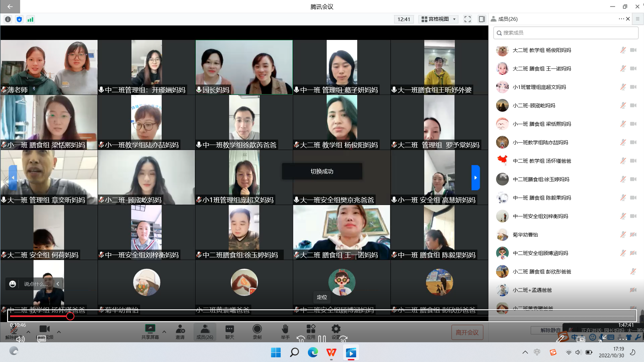Toggle the side panel layout icon
Viewport: 644px width, 362px height.
(x=482, y=19)
